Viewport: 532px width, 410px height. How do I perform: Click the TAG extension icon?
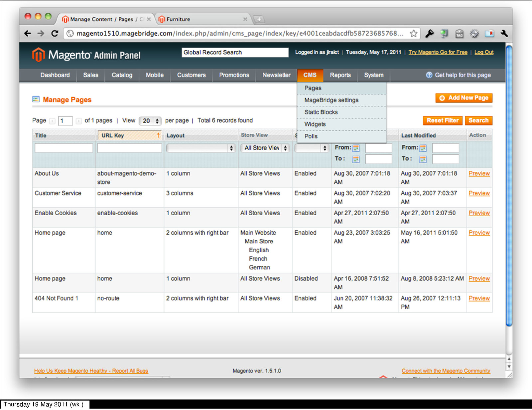pyautogui.click(x=460, y=34)
